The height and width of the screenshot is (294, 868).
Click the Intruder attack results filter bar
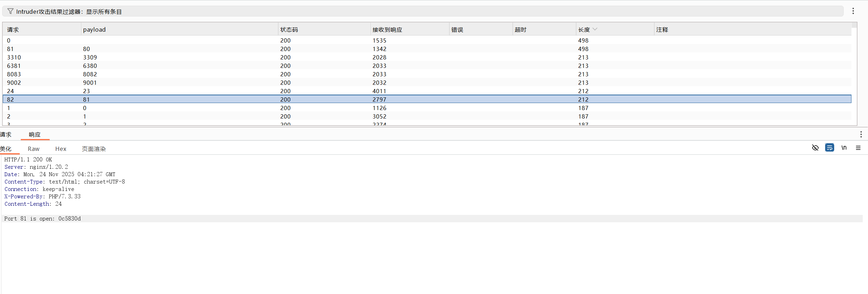423,11
